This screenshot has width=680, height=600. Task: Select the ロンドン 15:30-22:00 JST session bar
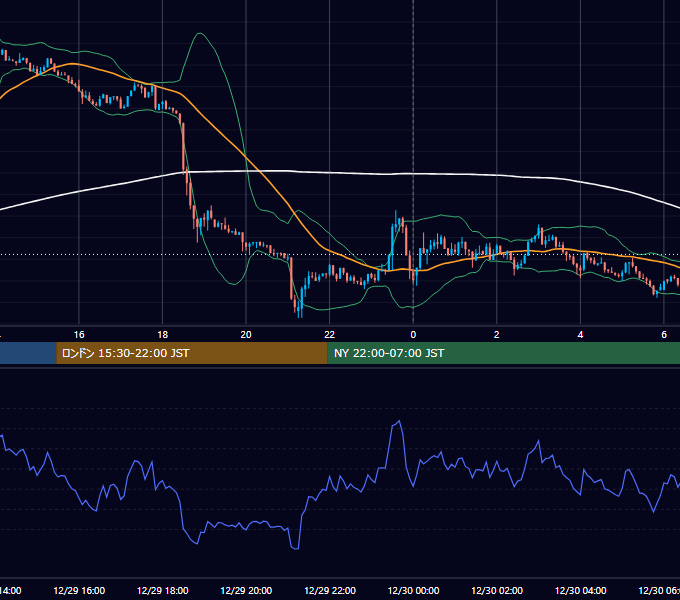click(192, 353)
